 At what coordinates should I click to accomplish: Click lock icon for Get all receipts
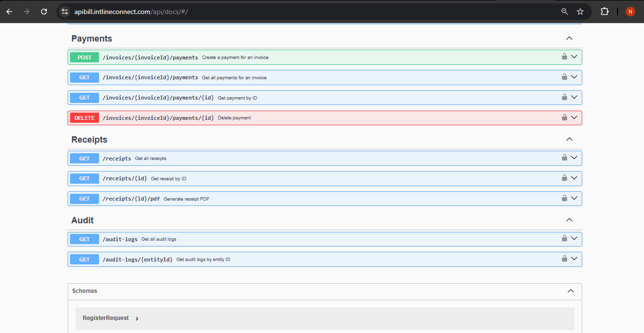[564, 158]
